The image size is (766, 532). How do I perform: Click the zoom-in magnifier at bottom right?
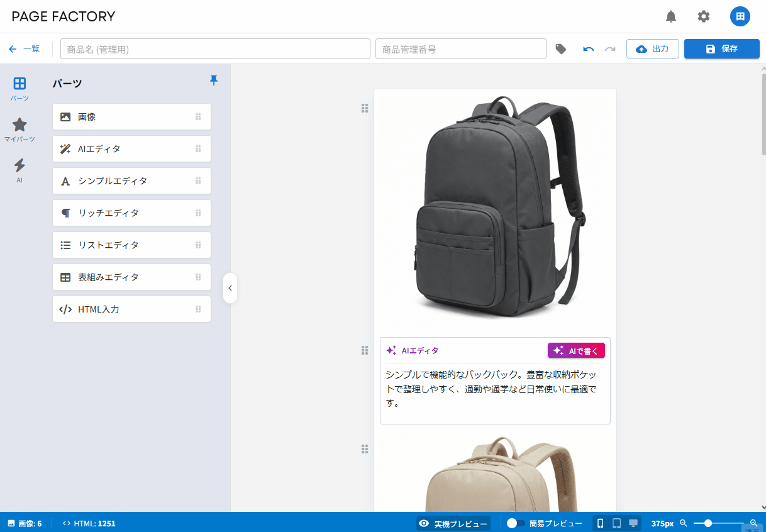coord(753,523)
